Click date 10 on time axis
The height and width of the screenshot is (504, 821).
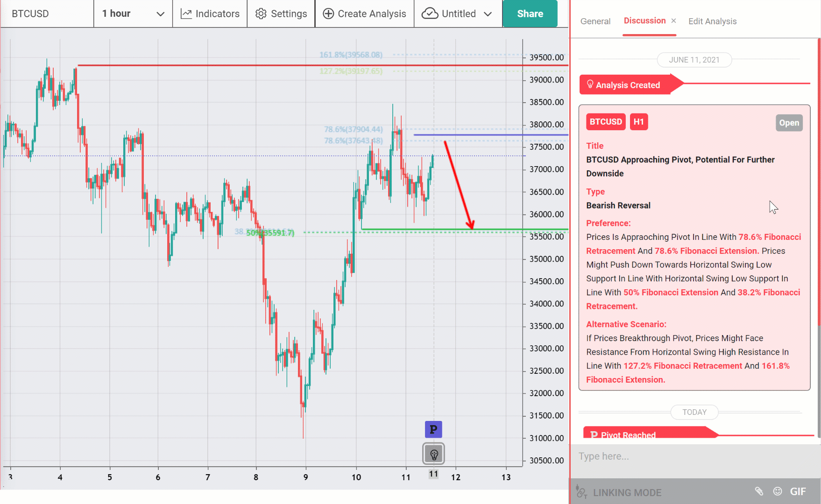[356, 477]
